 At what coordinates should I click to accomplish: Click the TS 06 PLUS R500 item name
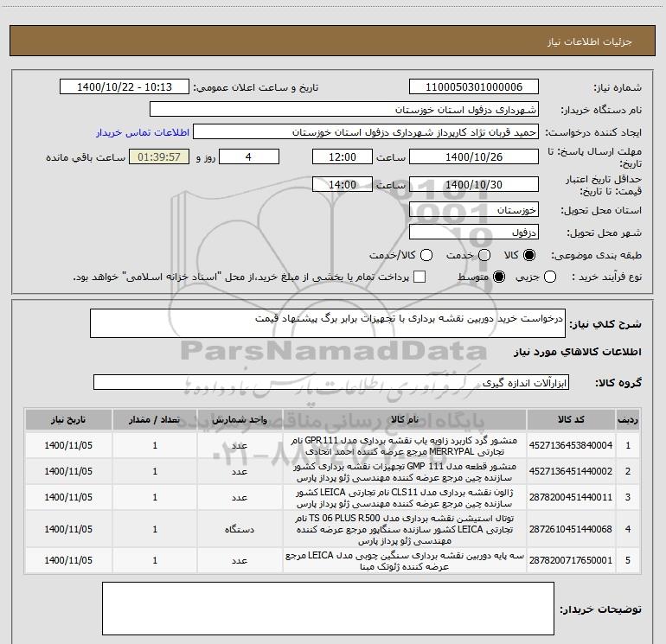pyautogui.click(x=405, y=529)
